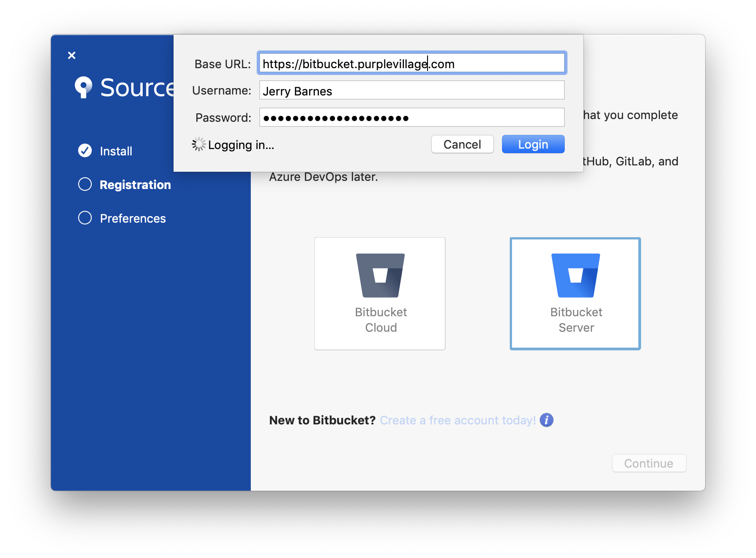Go to the Registration step label

coord(135,184)
